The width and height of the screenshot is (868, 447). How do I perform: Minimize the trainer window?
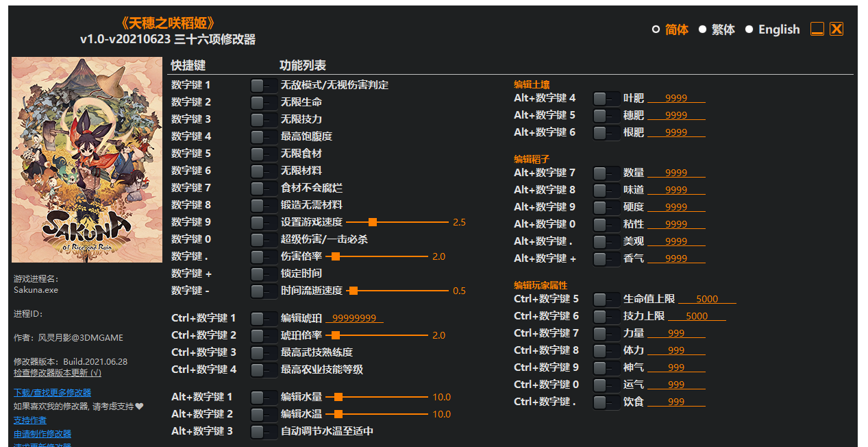817,29
